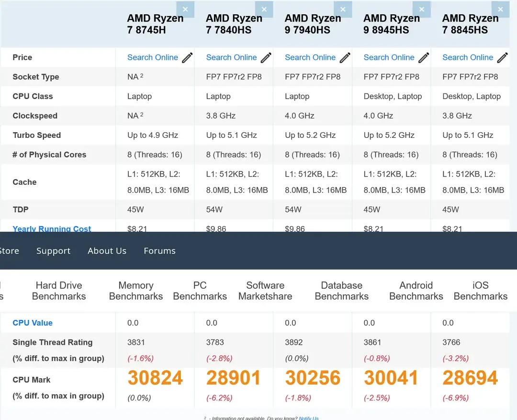Remove AMD Ryzen 7 8845HS column
Viewport: 517px width, 420px height.
click(x=501, y=9)
